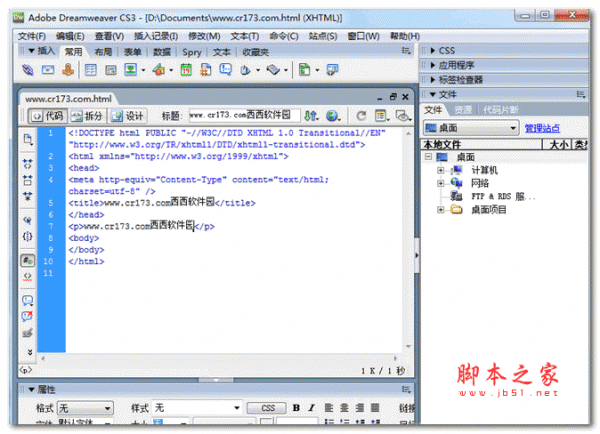Expand the 桌面项目 tree node
600x434 pixels.
(441, 210)
